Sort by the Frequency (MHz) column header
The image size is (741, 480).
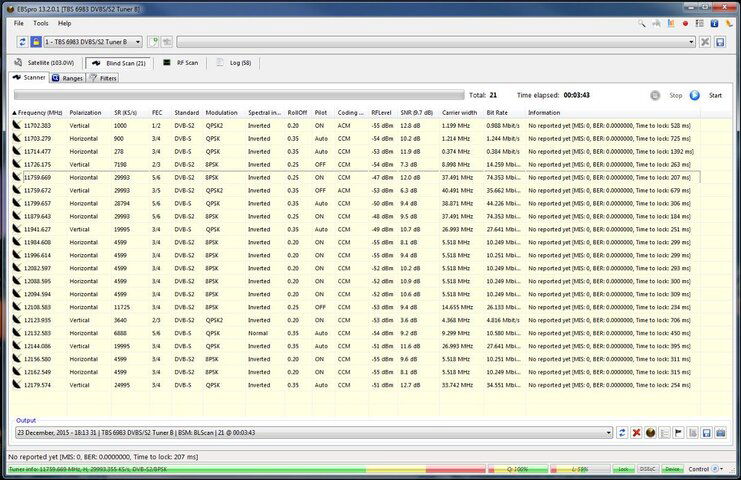(40, 112)
